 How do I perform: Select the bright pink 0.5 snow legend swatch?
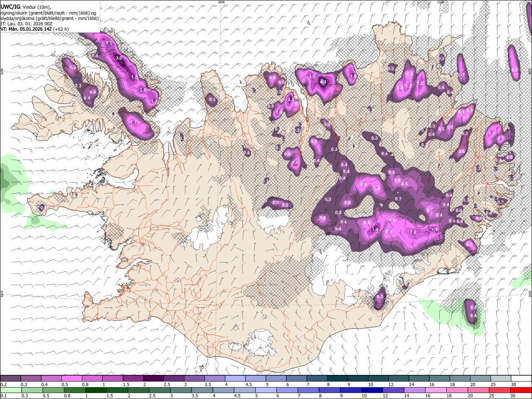[x=71, y=379]
